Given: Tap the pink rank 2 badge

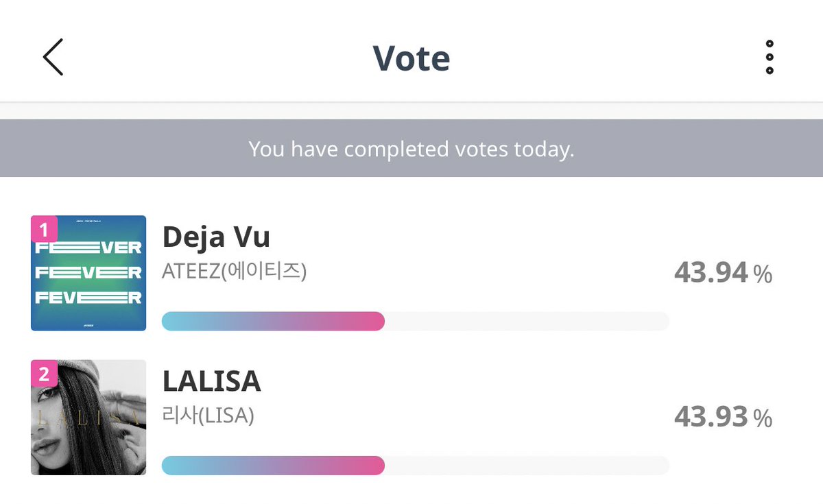Looking at the screenshot, I should click(44, 373).
